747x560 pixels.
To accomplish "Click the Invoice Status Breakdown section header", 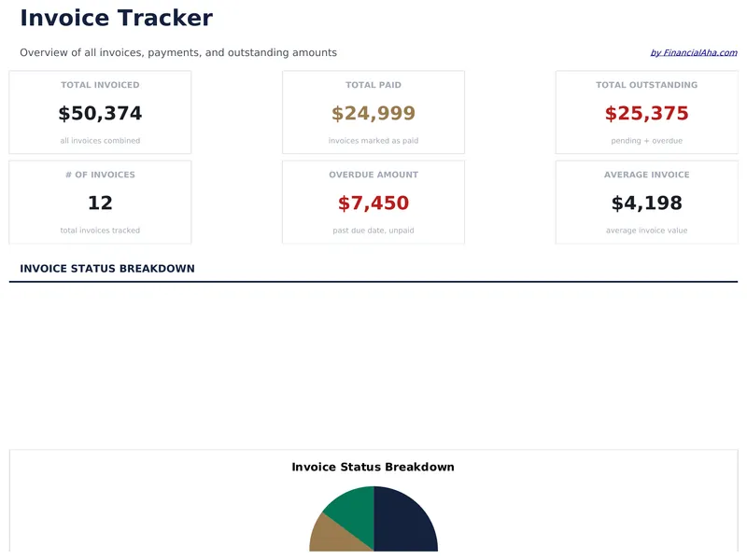I will click(105, 268).
